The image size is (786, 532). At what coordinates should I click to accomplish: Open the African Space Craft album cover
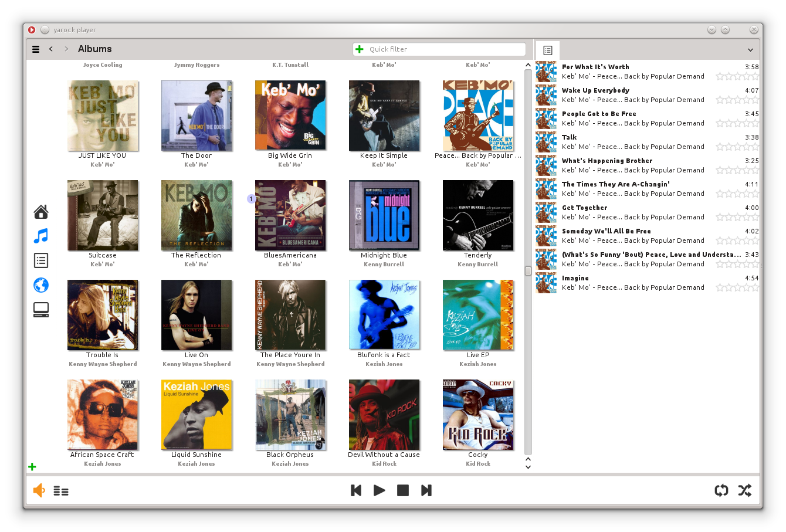click(x=103, y=415)
